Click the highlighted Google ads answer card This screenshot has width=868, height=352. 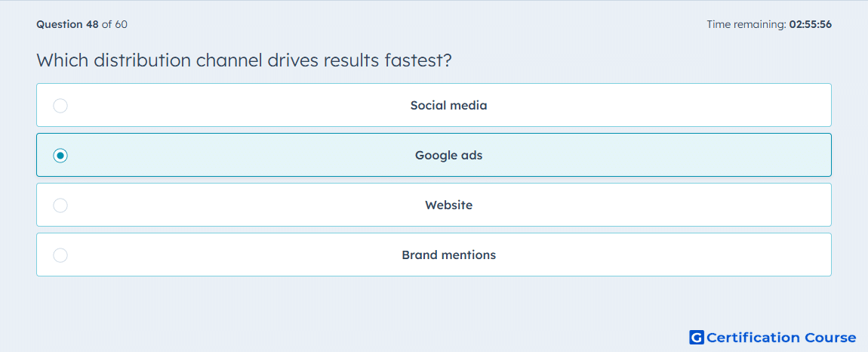click(x=434, y=155)
